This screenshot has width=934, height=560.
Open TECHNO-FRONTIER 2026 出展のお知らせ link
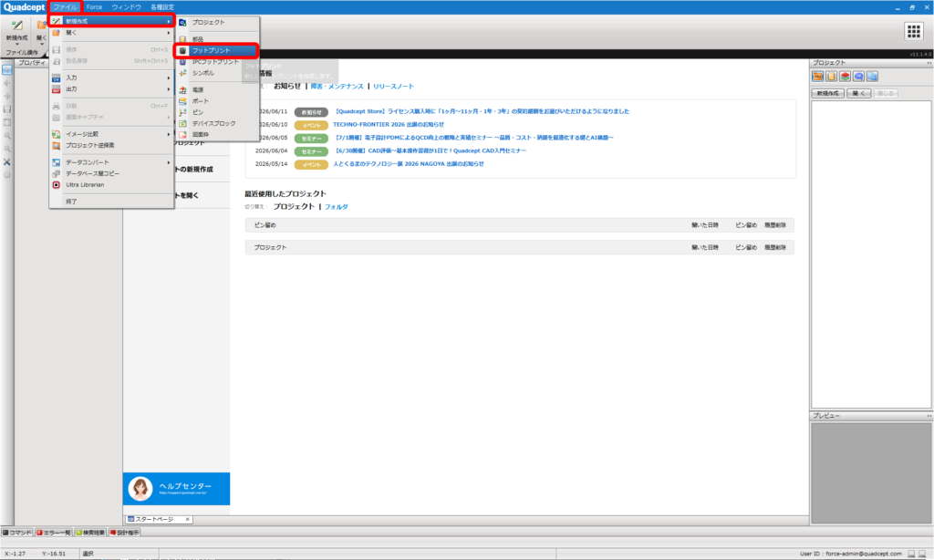(x=389, y=125)
